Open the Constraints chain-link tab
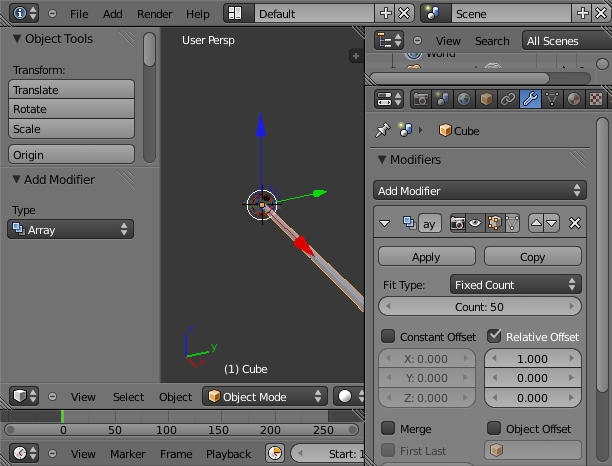The height and width of the screenshot is (466, 612). (508, 99)
